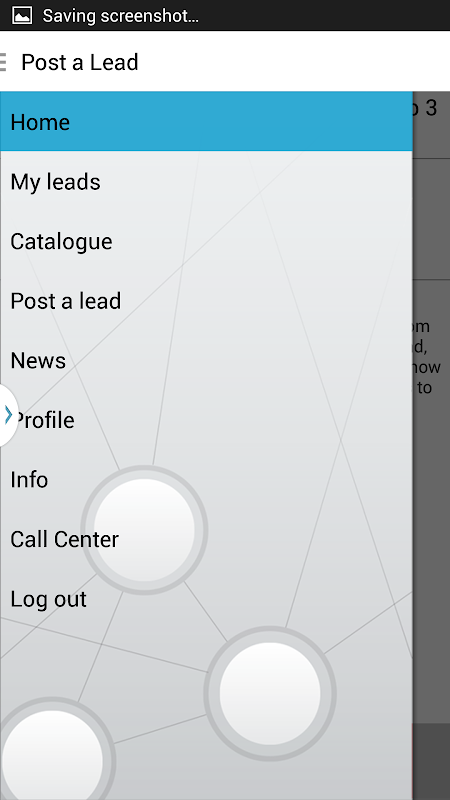Viewport: 450px width, 800px height.
Task: Click Log out in the drawer
Action: tap(206, 599)
